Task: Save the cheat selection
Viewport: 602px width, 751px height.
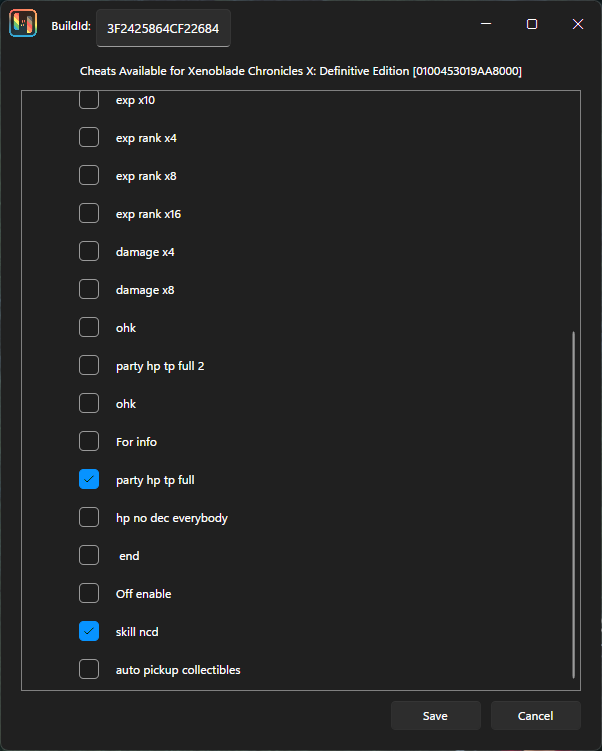Action: (x=436, y=716)
